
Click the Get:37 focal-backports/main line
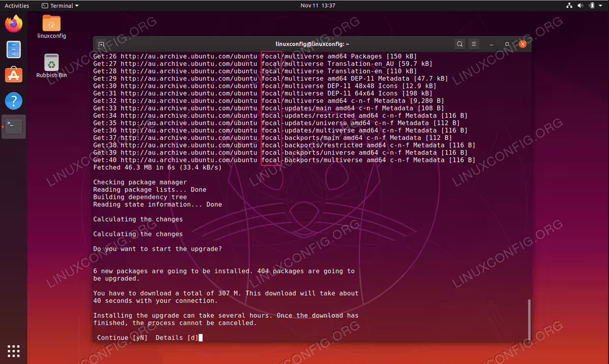click(273, 138)
